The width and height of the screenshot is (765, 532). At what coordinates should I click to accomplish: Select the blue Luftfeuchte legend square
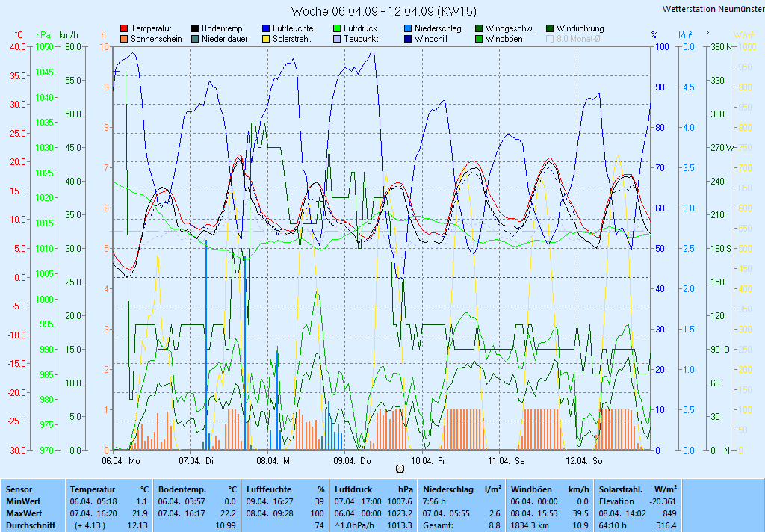266,28
